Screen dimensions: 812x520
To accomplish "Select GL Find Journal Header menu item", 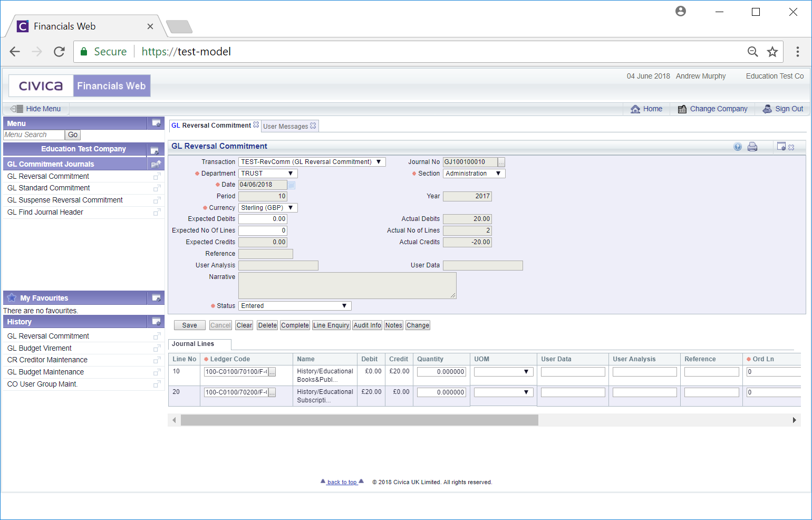I will click(x=45, y=213).
